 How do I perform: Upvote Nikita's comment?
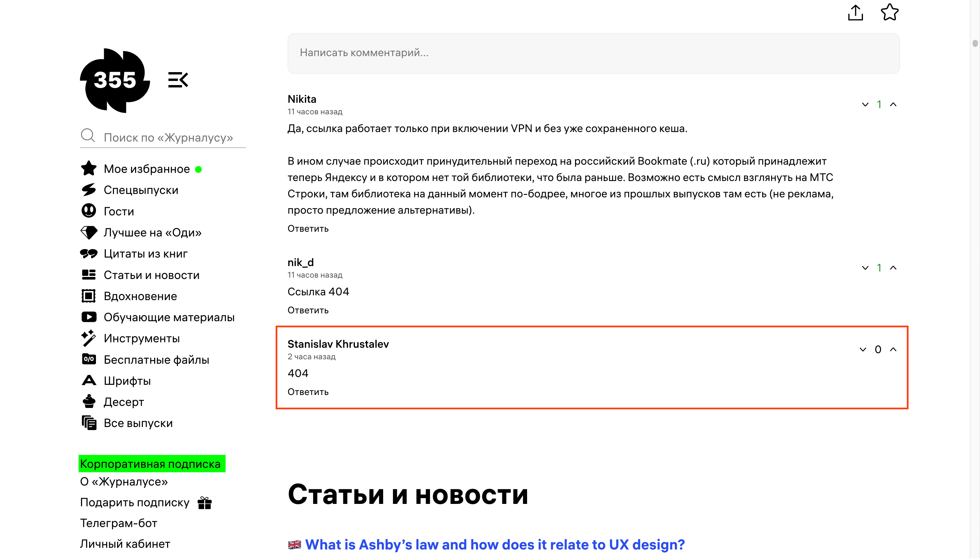pyautogui.click(x=893, y=104)
